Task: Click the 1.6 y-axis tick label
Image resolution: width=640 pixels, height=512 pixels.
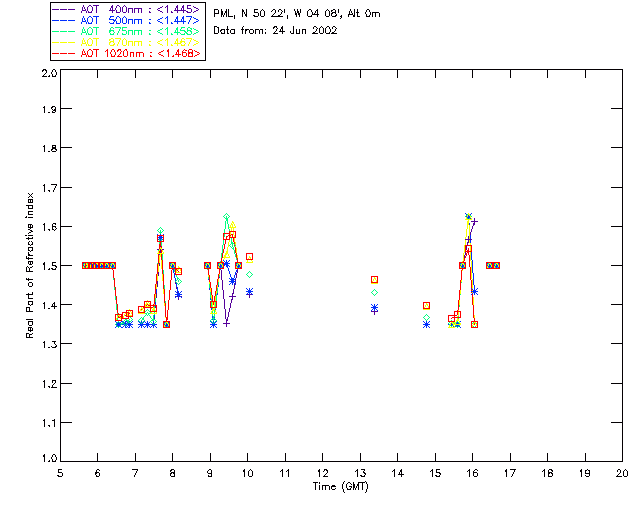Action: [49, 227]
